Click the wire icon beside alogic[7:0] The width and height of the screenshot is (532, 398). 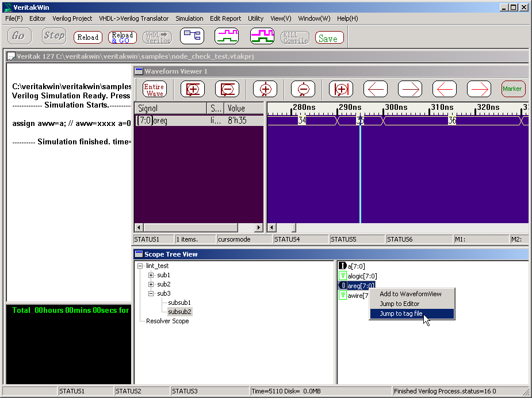343,276
